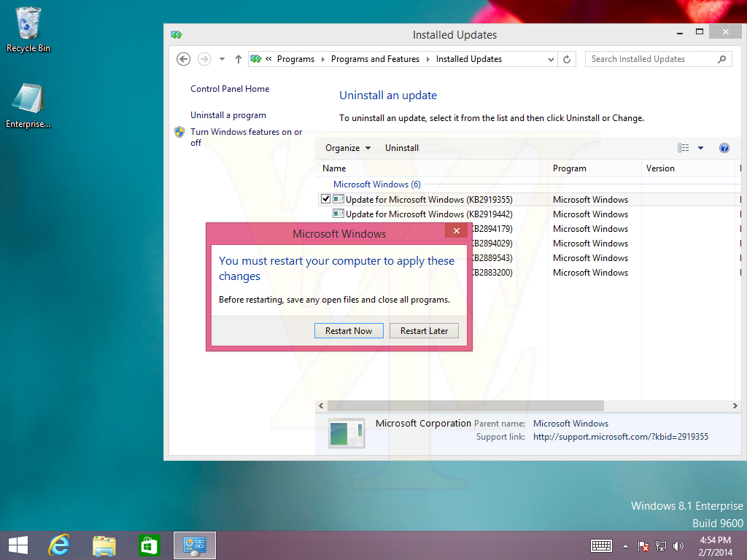The height and width of the screenshot is (560, 747).
Task: Show hidden tray icons arrow
Action: click(625, 546)
